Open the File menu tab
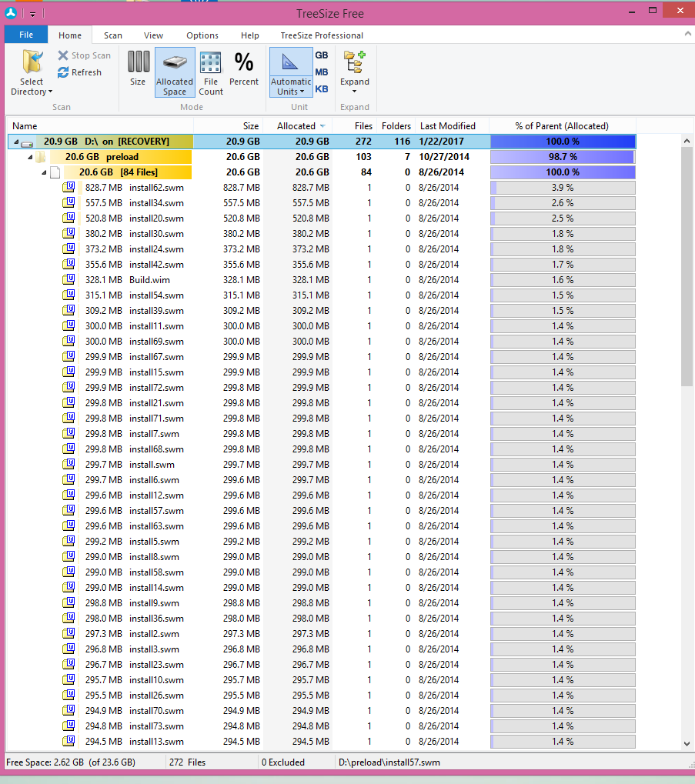This screenshot has height=784, width=695. click(26, 35)
